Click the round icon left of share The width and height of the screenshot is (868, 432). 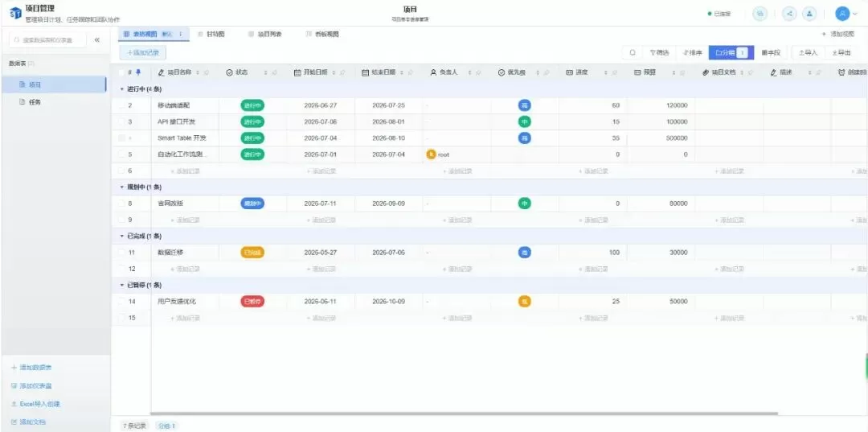(x=760, y=14)
